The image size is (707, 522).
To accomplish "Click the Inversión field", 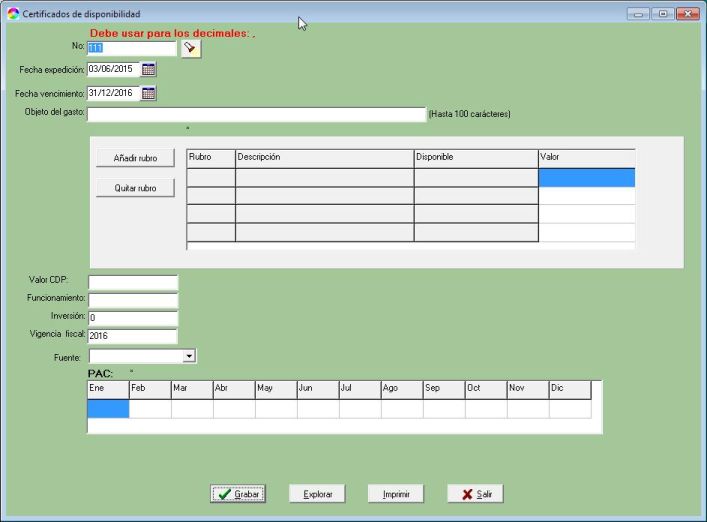I will [133, 317].
